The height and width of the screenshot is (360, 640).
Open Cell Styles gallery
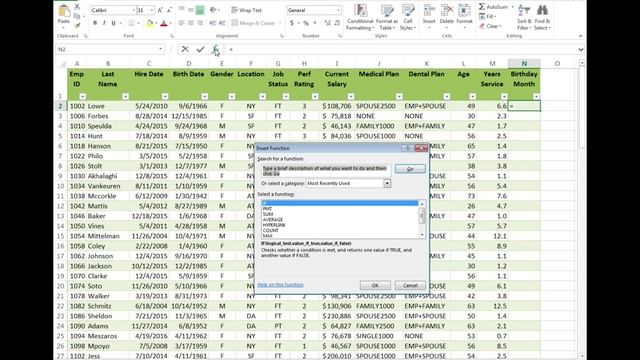click(x=408, y=17)
